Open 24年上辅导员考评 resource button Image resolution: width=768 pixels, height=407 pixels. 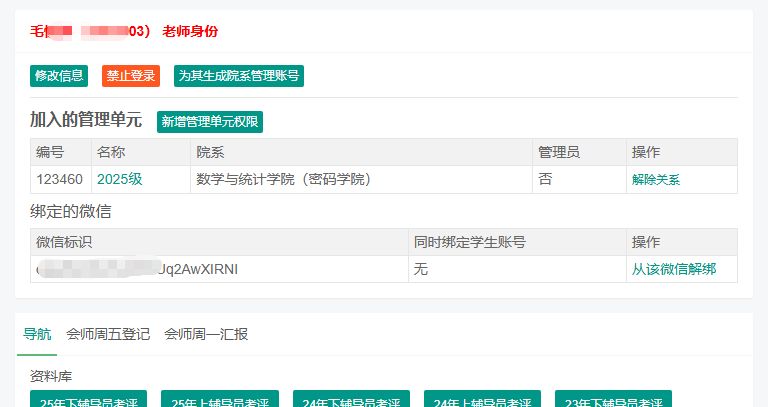pos(482,400)
